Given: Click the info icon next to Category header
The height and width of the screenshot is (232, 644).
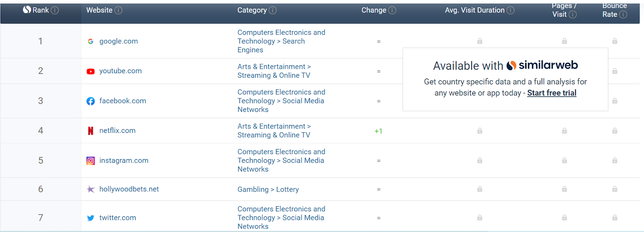Looking at the screenshot, I should 273,10.
